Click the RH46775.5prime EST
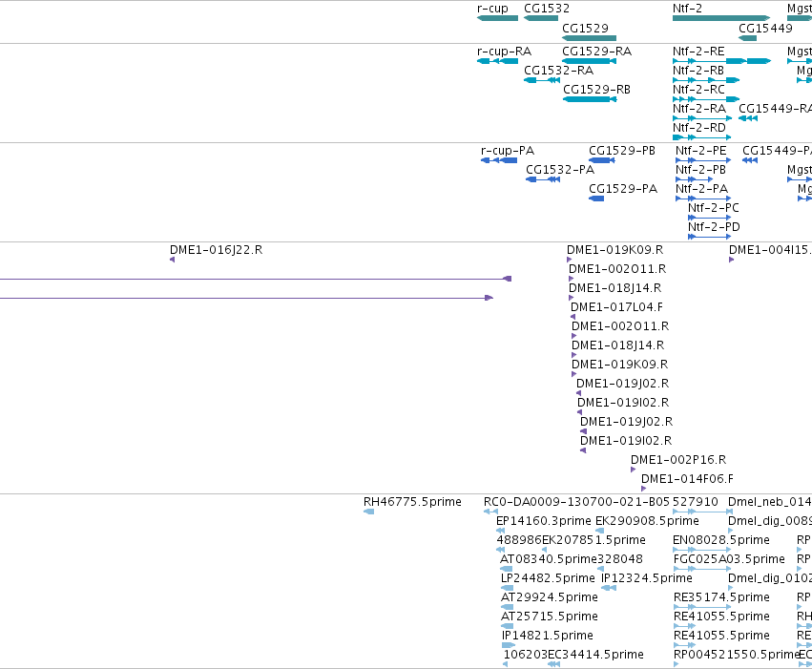812x669 pixels. 368,512
